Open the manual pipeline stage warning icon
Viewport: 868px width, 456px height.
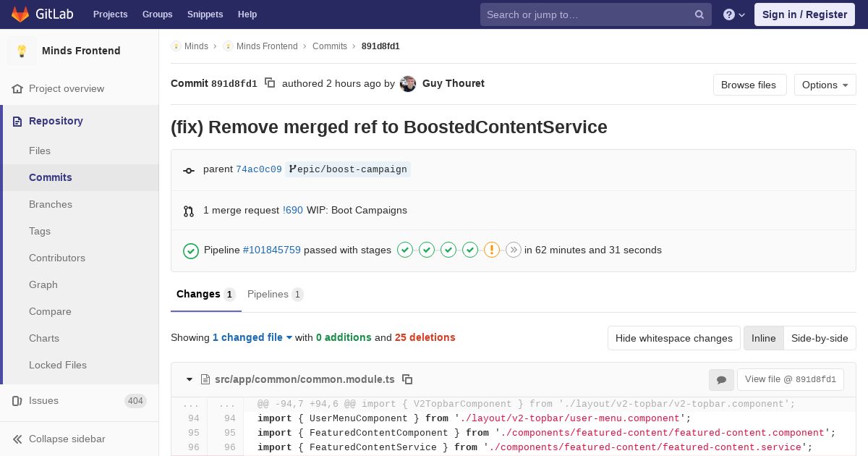[x=492, y=250]
